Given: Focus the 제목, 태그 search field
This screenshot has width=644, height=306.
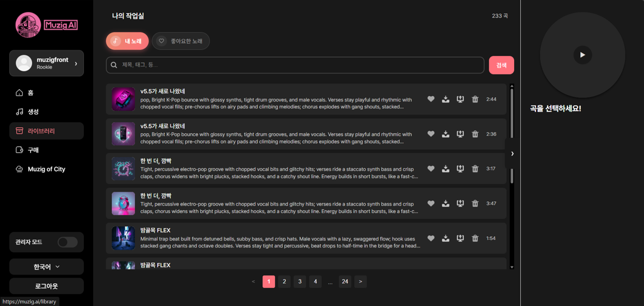Looking at the screenshot, I should 295,65.
